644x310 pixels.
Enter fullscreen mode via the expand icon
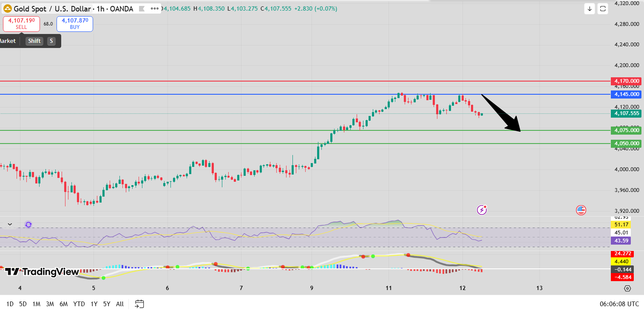pos(602,8)
